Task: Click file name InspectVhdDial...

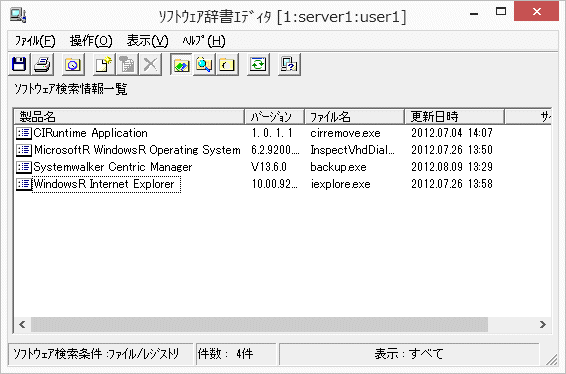Action: click(352, 150)
